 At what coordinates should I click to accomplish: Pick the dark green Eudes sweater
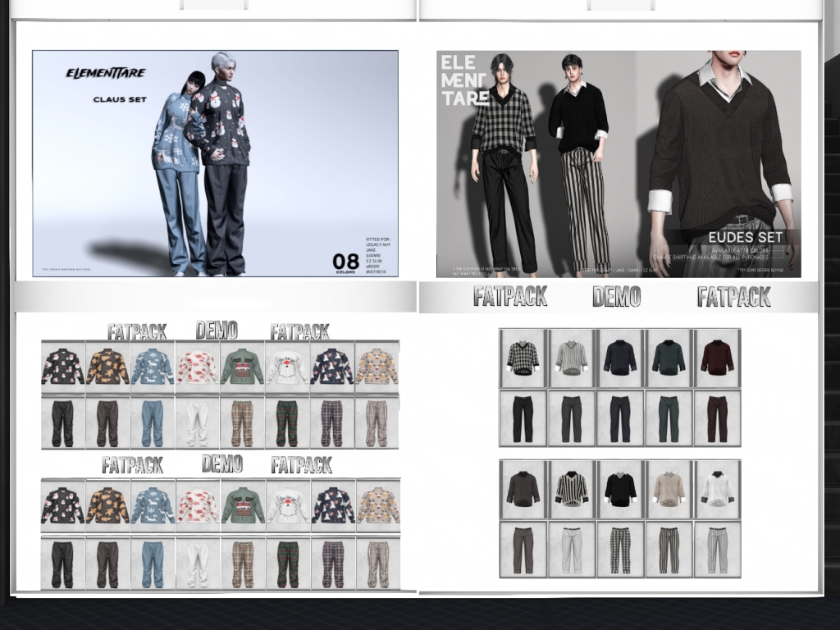[669, 358]
